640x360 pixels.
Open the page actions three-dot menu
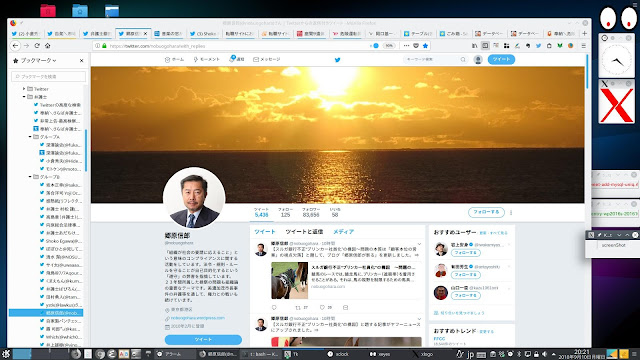406,46
